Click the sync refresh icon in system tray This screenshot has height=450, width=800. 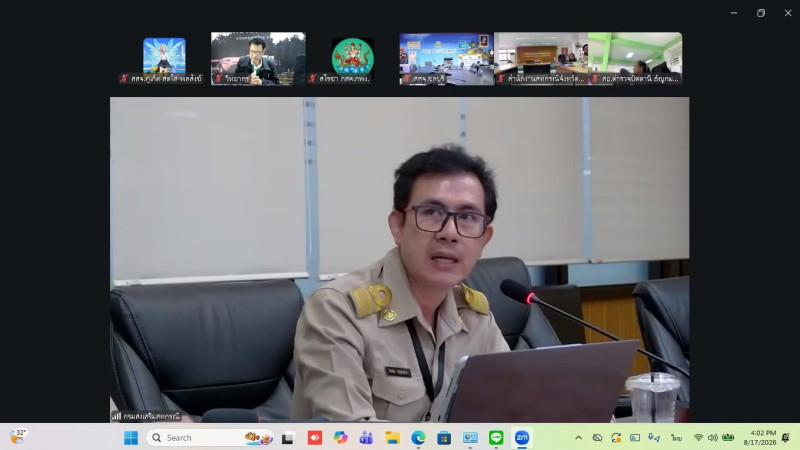pos(616,438)
